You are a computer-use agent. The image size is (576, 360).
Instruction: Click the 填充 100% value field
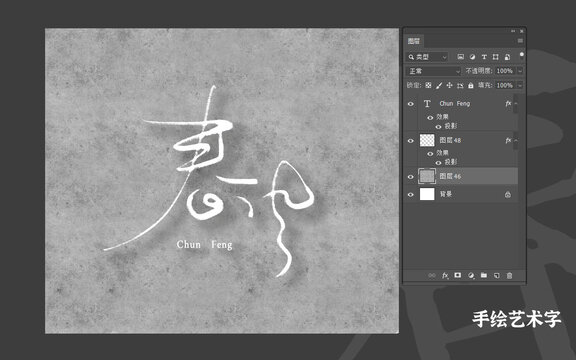[505, 85]
